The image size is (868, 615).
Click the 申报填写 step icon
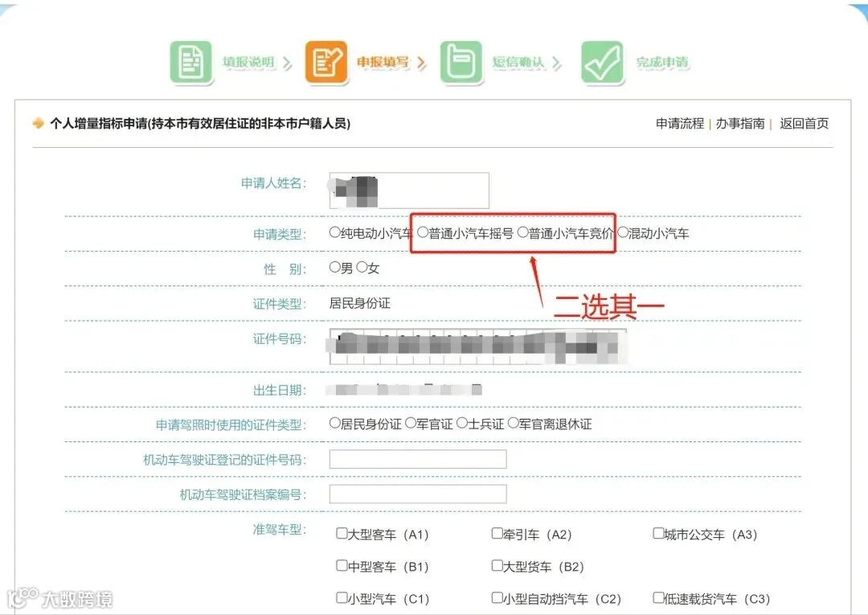[x=326, y=63]
